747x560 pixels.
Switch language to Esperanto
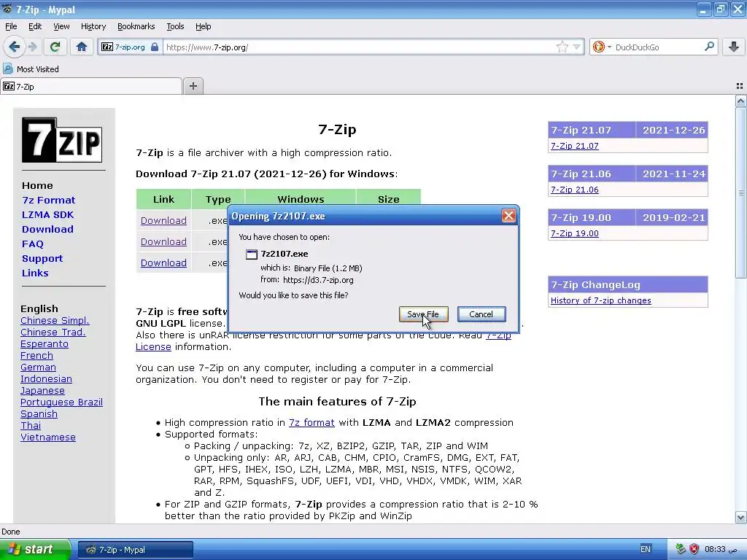44,344
